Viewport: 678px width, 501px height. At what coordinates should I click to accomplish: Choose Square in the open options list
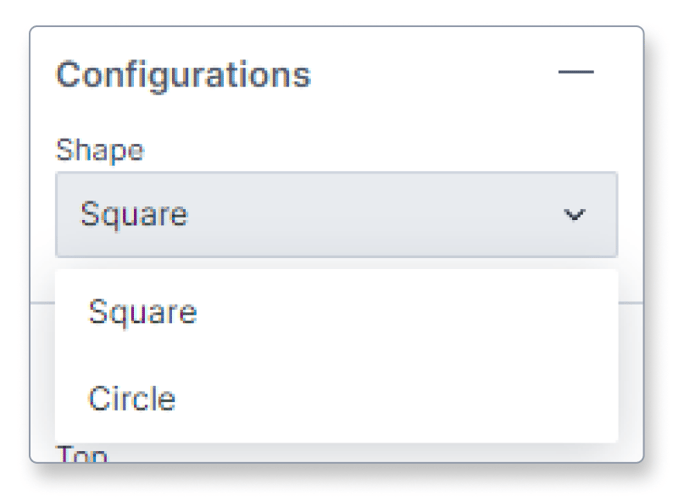[x=142, y=312]
